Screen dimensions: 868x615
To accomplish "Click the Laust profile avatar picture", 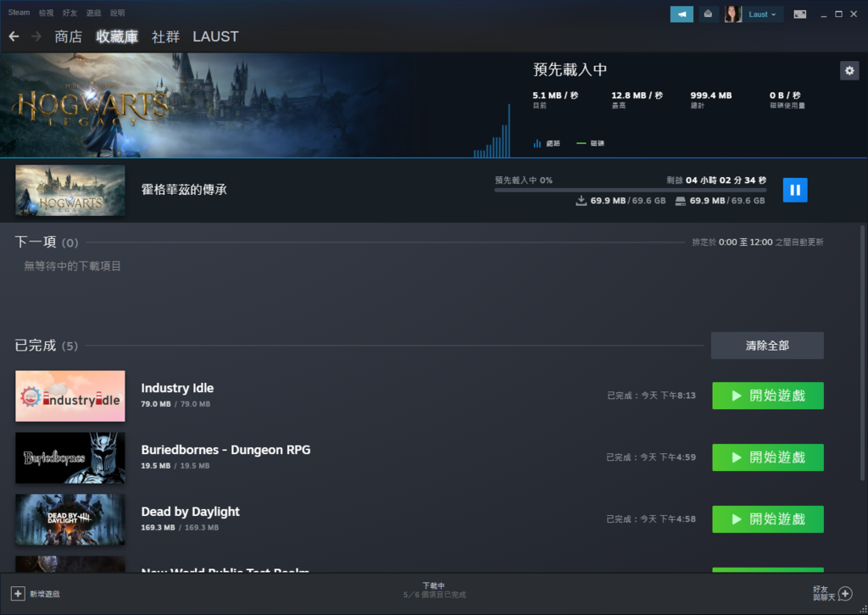I will (733, 14).
